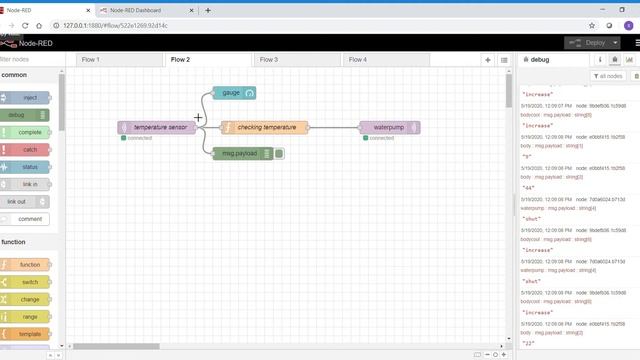The height and width of the screenshot is (360, 640).
Task: Pick the change node from palette
Action: click(x=25, y=300)
